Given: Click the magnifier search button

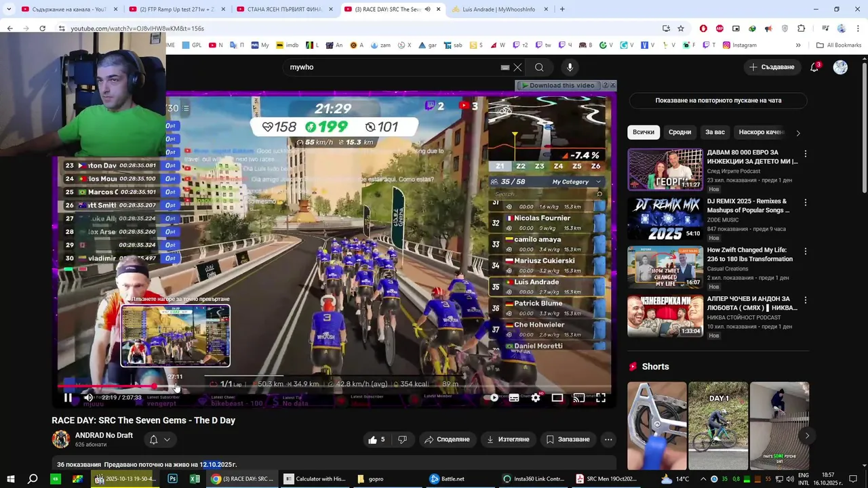Looking at the screenshot, I should [539, 67].
